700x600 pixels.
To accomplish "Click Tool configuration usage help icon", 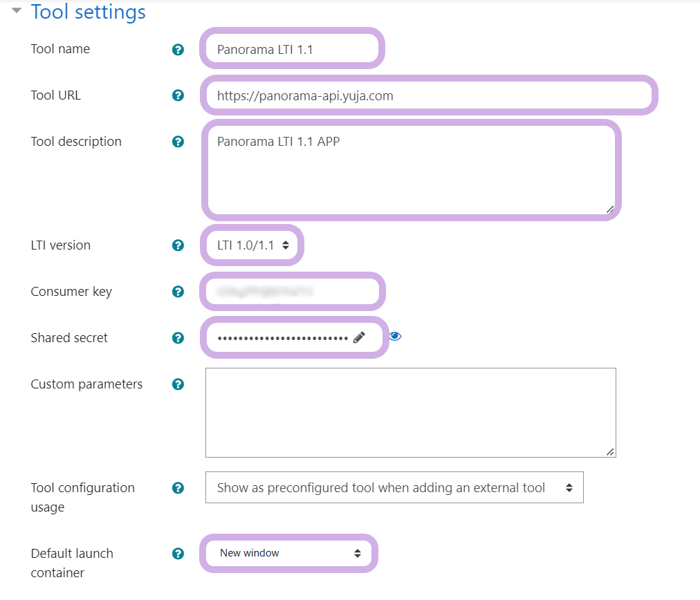I will pos(178,488).
